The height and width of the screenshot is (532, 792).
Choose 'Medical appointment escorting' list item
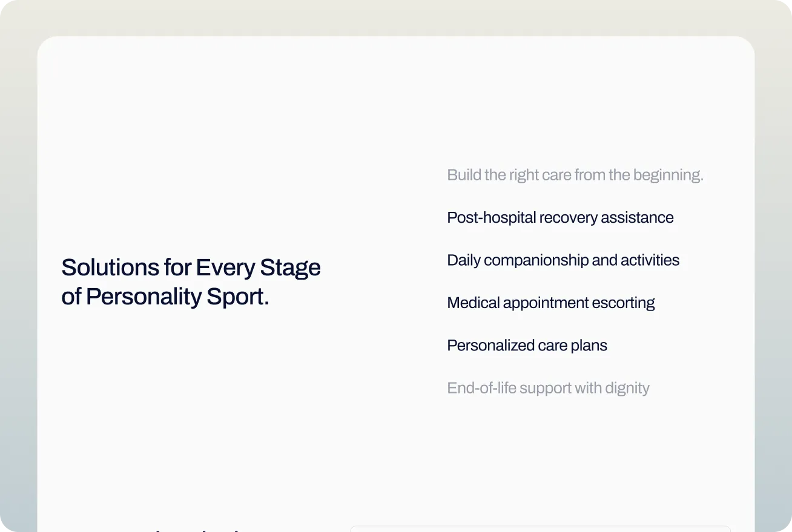click(x=551, y=303)
